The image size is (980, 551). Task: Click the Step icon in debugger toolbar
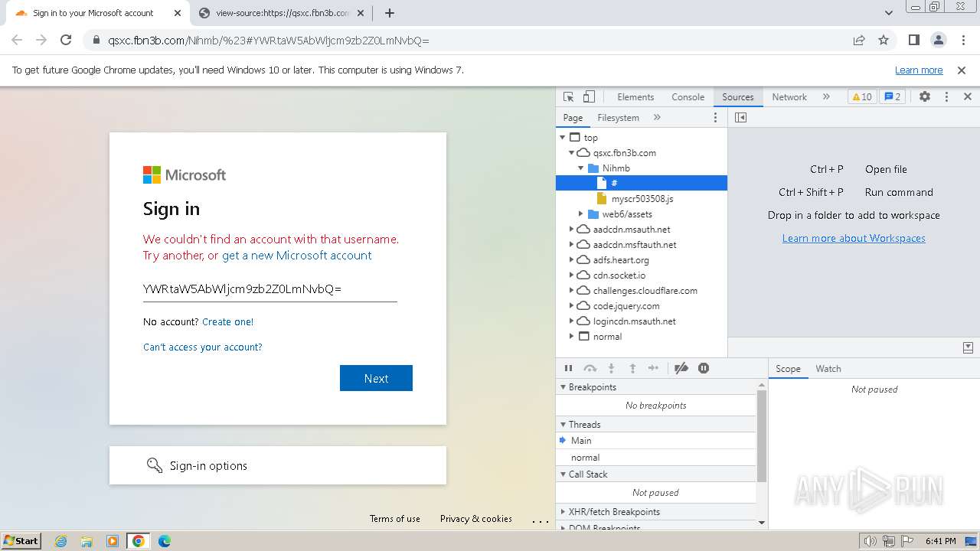point(653,368)
